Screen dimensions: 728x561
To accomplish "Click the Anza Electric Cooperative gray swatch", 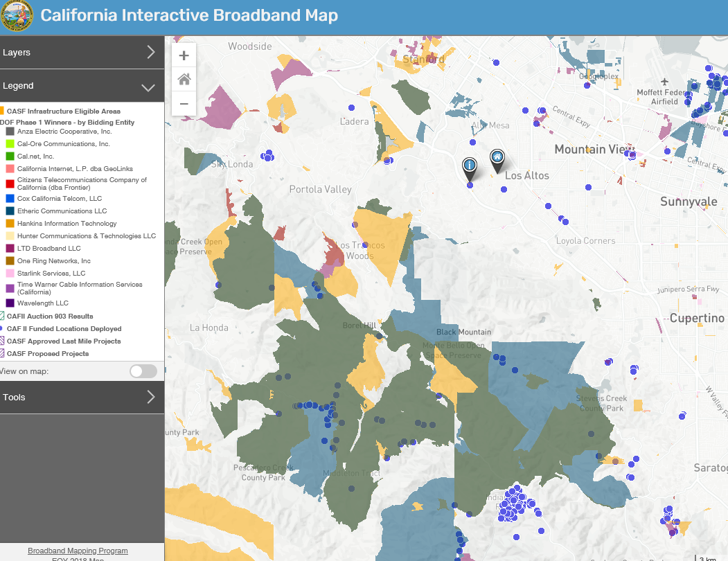I will (x=10, y=132).
